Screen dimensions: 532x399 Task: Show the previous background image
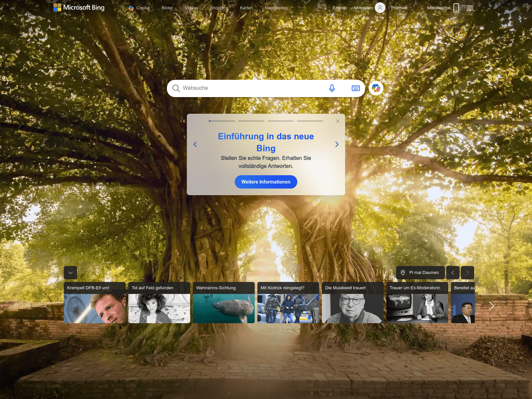pos(453,273)
